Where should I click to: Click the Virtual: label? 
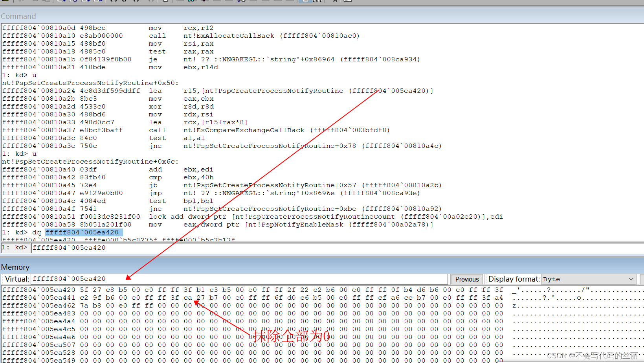17,279
